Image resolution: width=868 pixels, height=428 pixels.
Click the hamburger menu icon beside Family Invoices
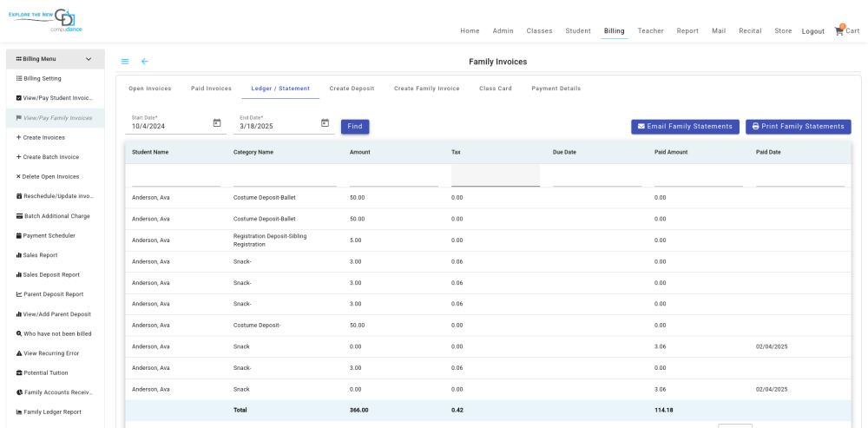(x=125, y=62)
